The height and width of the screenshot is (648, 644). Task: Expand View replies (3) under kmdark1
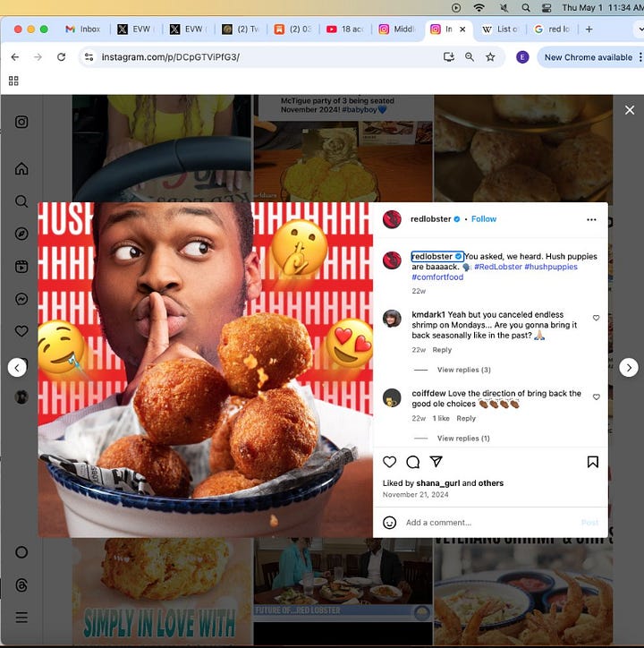[464, 370]
